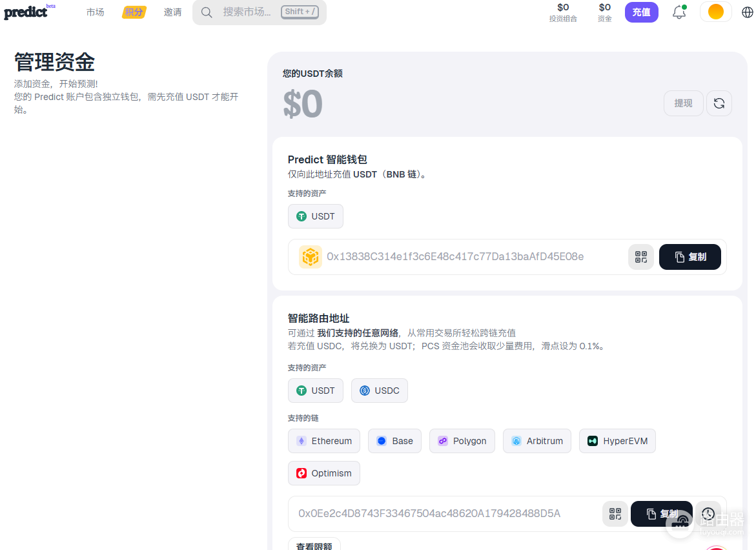
Task: Click the 管理资金 page heading
Action: (x=54, y=62)
